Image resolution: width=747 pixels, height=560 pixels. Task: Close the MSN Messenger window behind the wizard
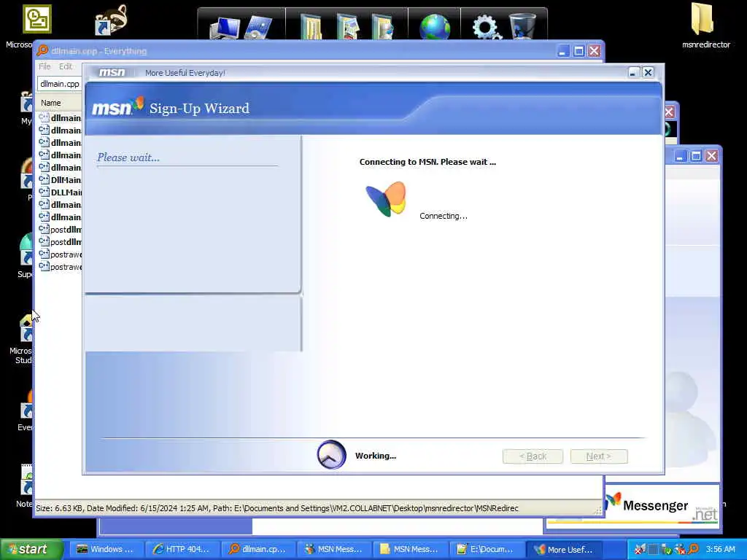coord(712,156)
